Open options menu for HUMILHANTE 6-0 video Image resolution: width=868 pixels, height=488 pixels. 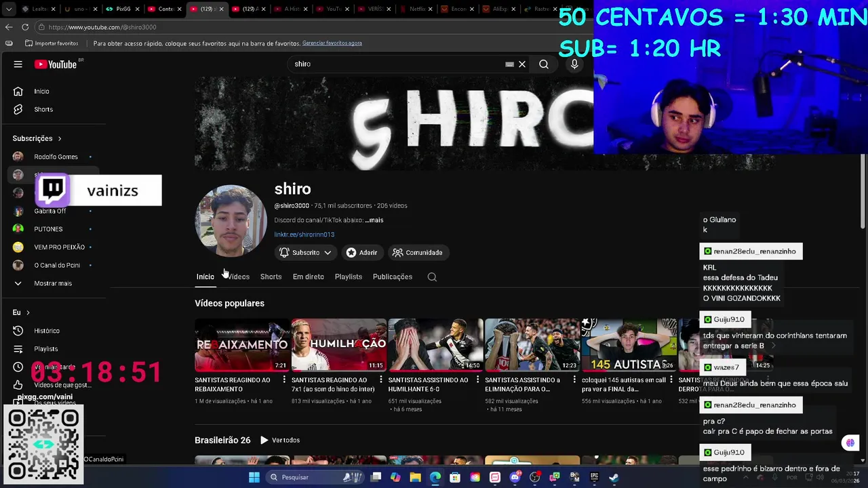click(477, 380)
